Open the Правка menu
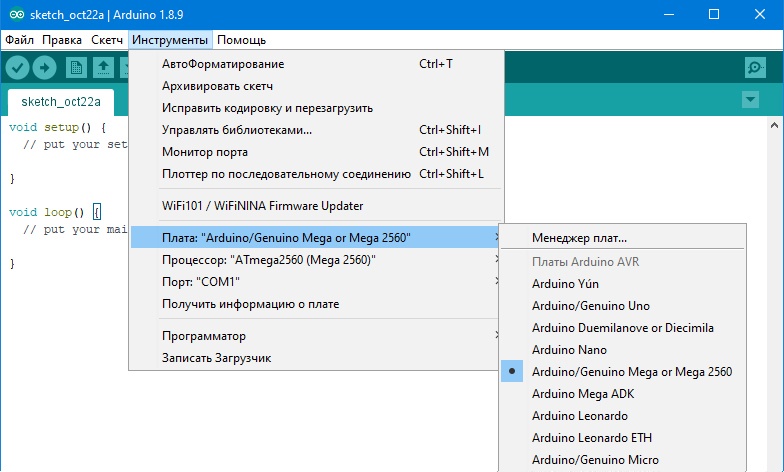784x472 pixels. [62, 40]
